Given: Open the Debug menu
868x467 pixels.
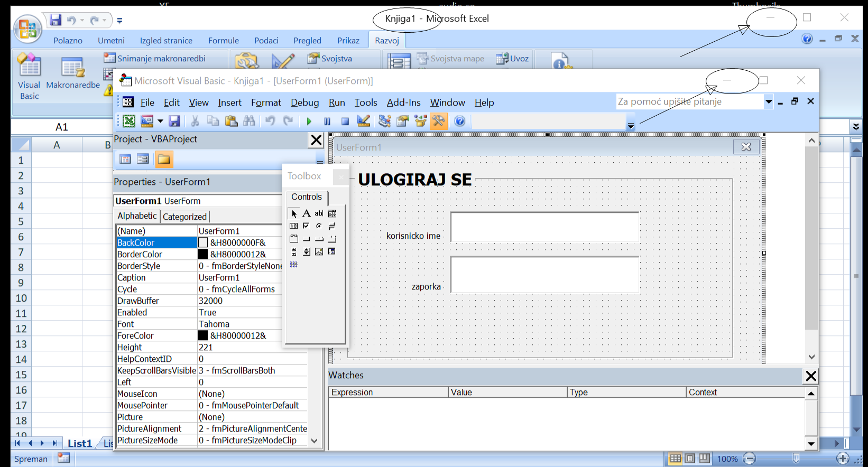Looking at the screenshot, I should 304,102.
